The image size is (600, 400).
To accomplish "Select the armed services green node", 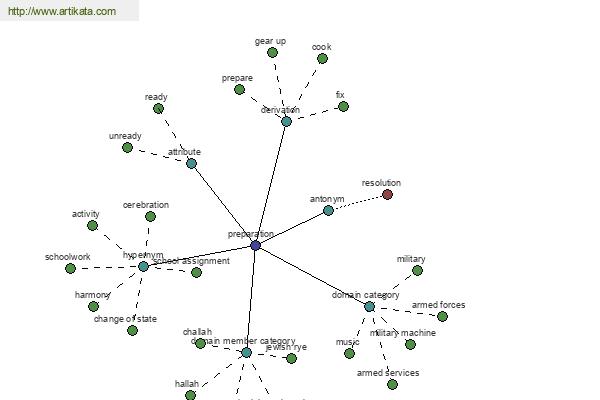I will 392,384.
